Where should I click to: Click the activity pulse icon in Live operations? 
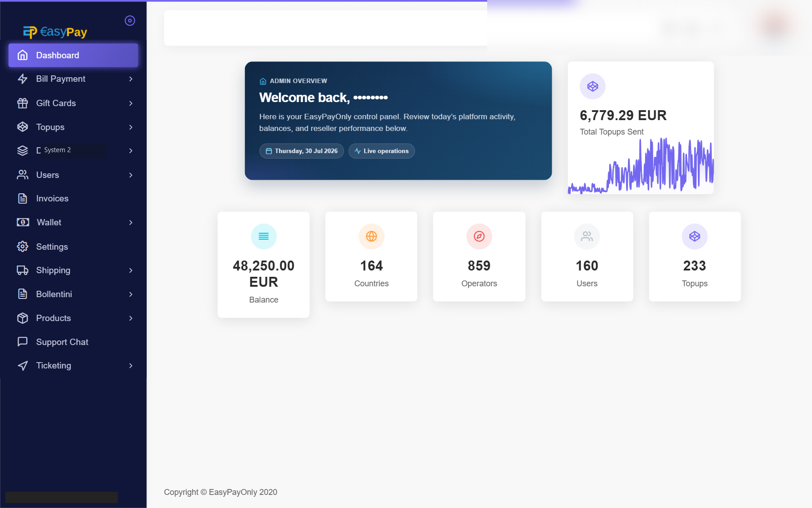[358, 151]
